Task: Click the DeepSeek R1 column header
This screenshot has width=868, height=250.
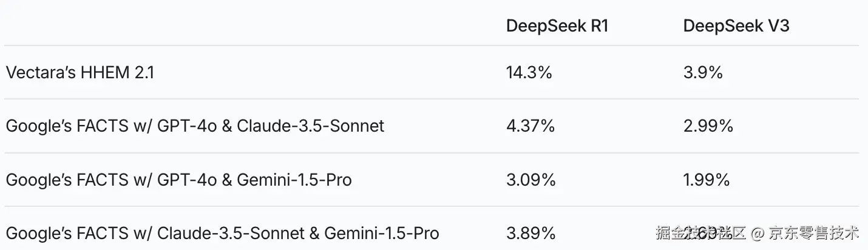Action: click(557, 26)
